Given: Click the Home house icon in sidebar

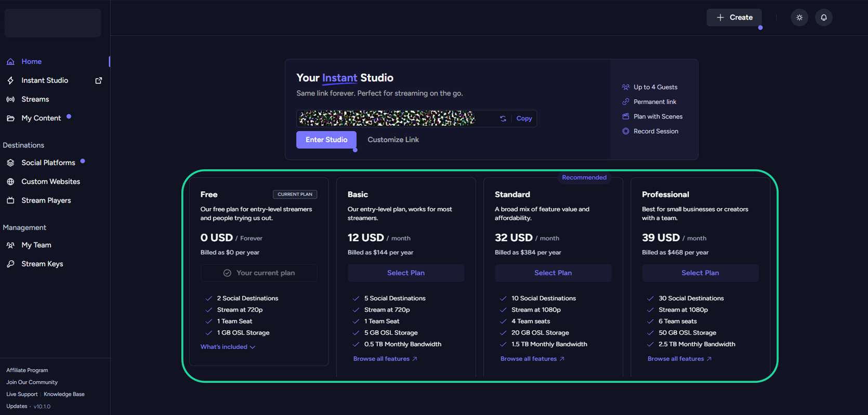Looking at the screenshot, I should tap(10, 61).
